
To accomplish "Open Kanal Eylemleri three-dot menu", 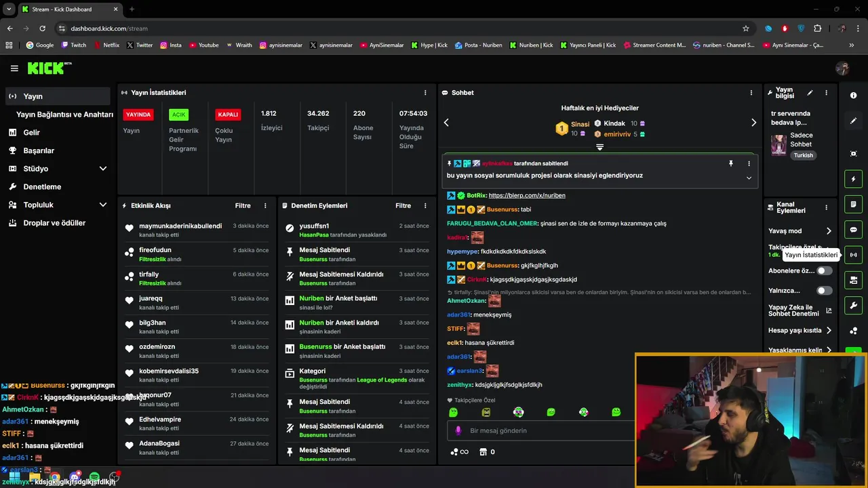I will tap(826, 207).
